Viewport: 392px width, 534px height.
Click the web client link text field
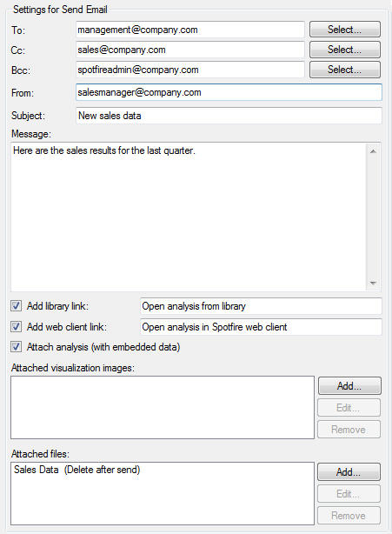point(261,327)
